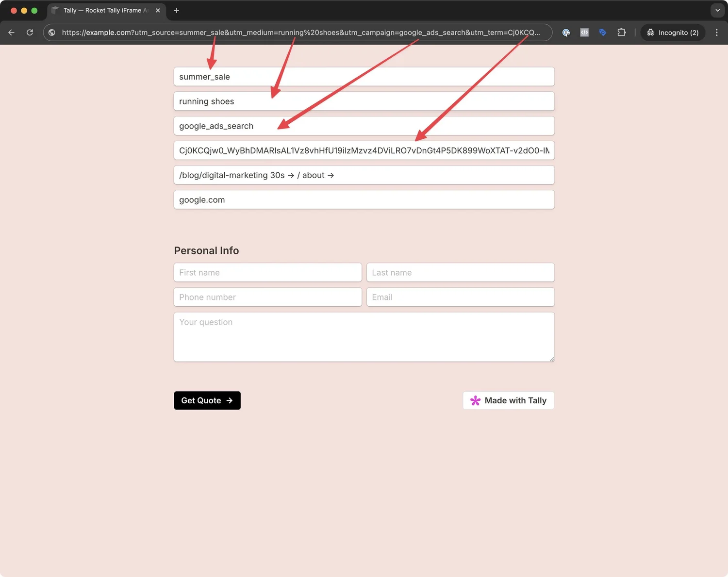Open a new browser tab

click(x=176, y=10)
